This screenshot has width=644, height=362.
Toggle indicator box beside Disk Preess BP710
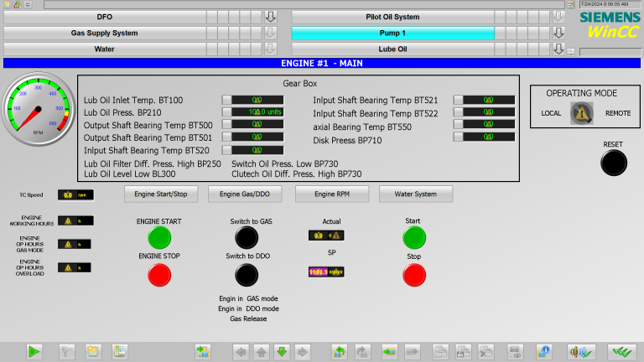458,137
